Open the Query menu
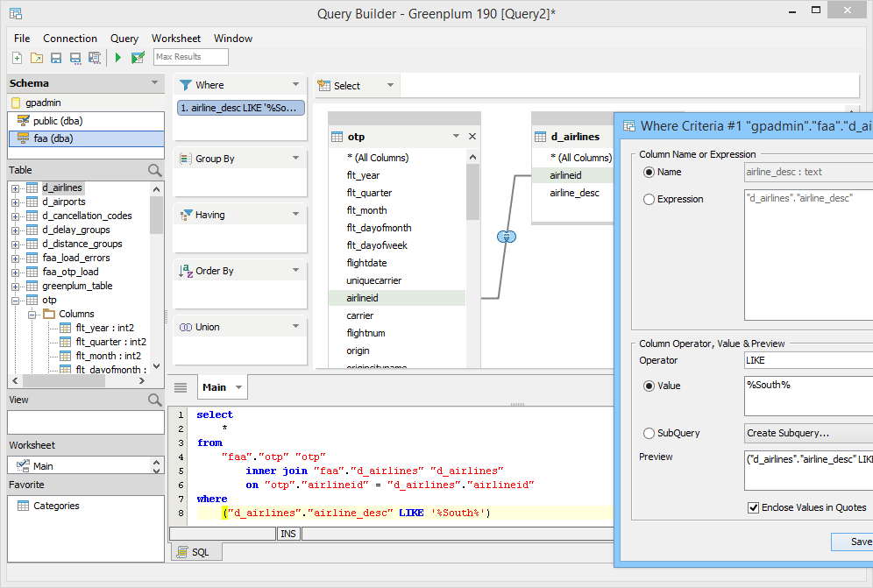 point(124,39)
